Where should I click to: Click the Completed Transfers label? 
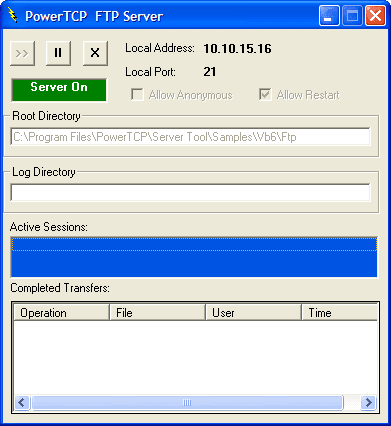pyautogui.click(x=60, y=288)
